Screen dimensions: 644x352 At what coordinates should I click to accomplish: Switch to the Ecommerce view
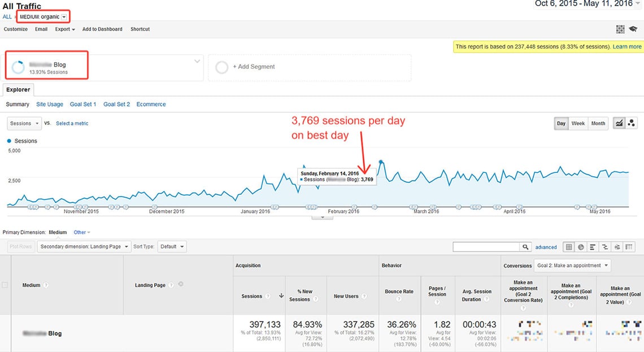pos(151,105)
